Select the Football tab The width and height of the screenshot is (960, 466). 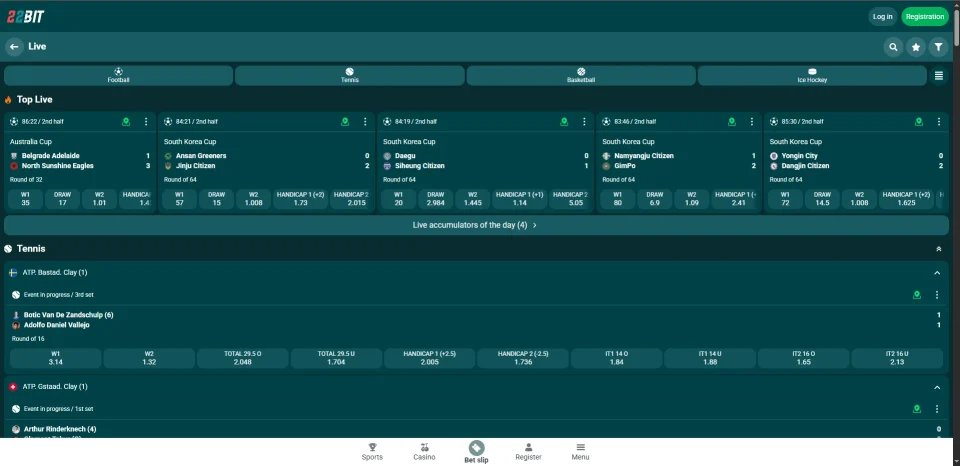119,76
